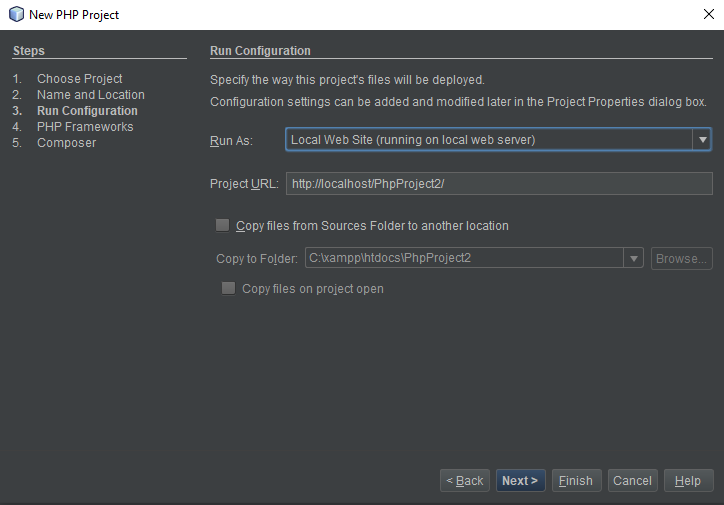Click the Finish button
724x505 pixels.
[x=576, y=481]
